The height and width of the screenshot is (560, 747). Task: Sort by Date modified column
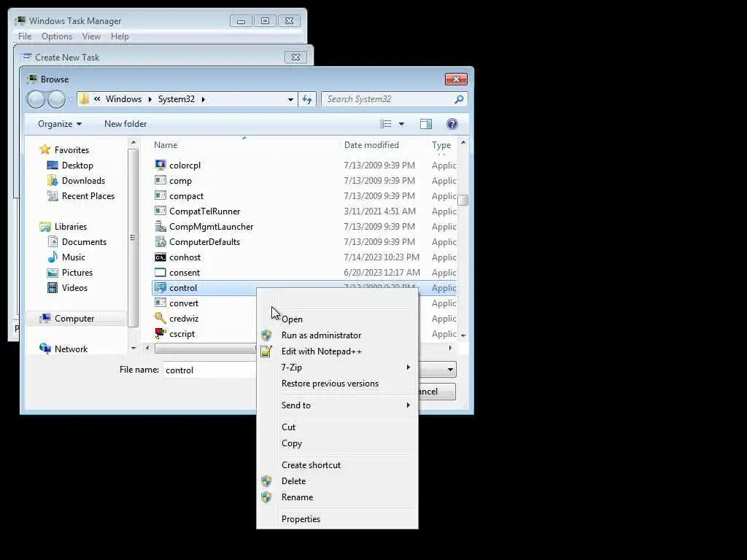pos(371,145)
